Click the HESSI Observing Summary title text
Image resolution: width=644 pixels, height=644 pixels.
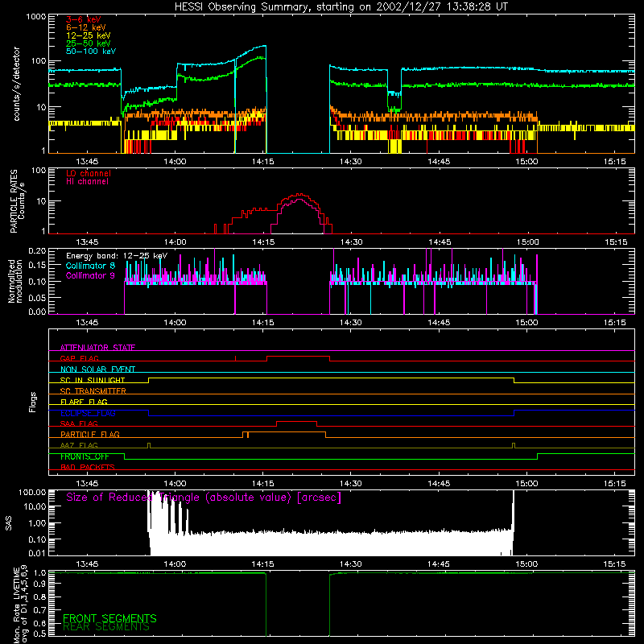coord(341,7)
